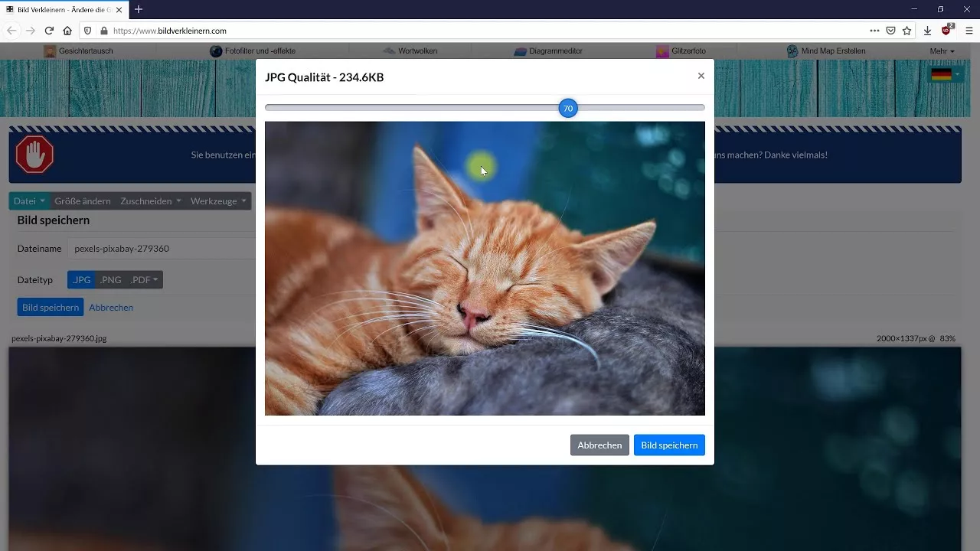Click the Pocket save icon
980x551 pixels.
point(890,31)
